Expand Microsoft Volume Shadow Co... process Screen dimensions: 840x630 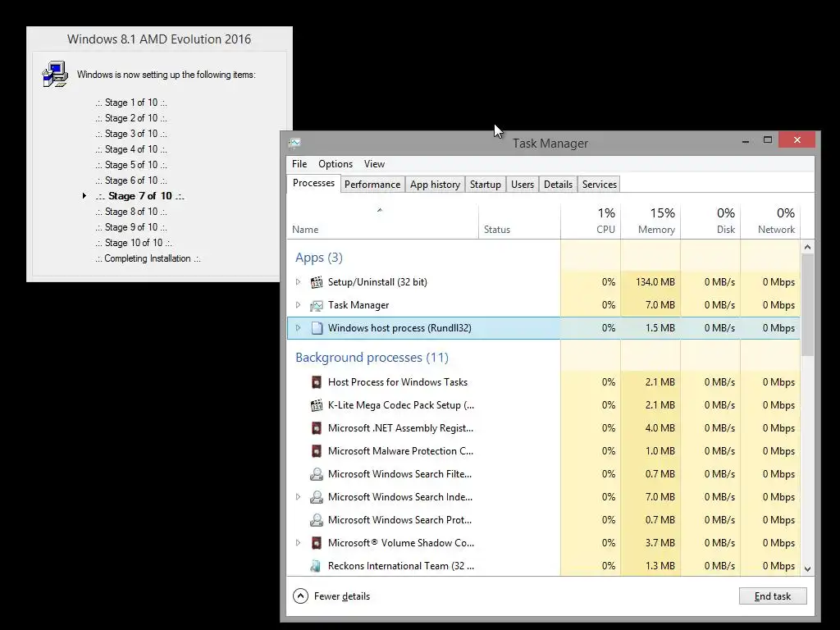(x=299, y=543)
